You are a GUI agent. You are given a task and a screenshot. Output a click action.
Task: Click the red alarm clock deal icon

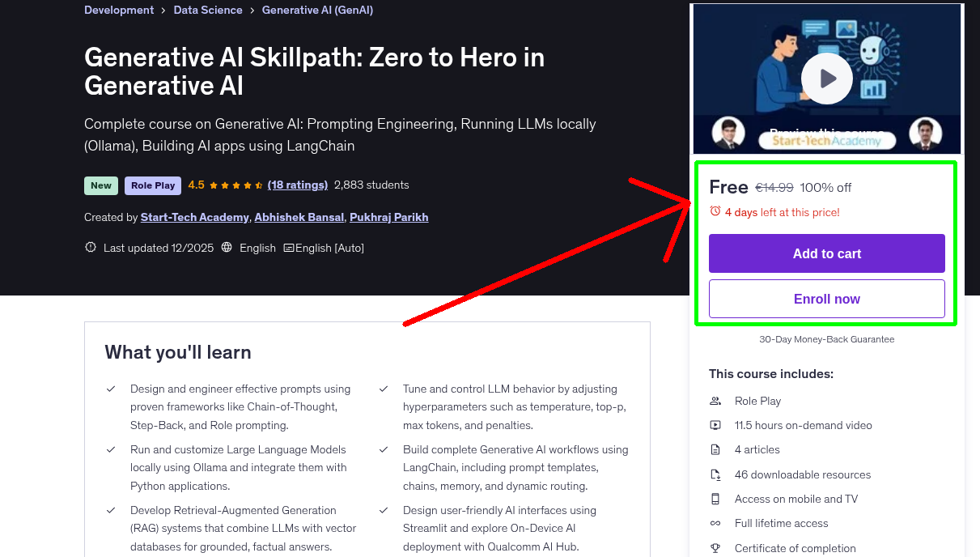coord(715,210)
